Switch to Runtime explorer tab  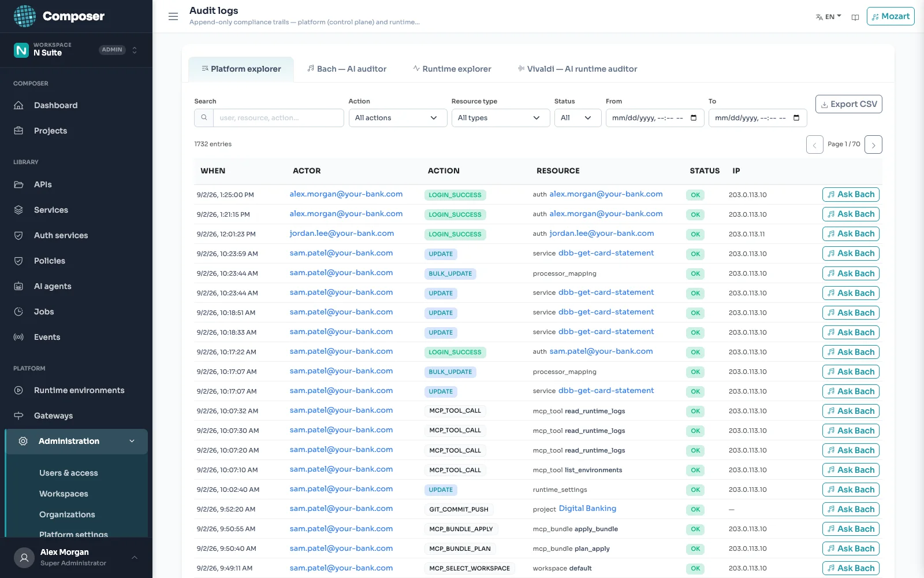click(x=452, y=69)
